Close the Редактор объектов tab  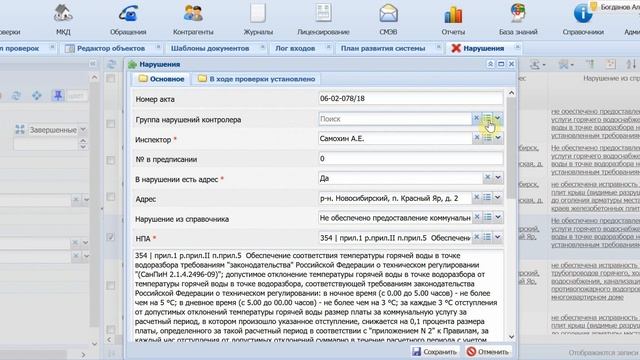coord(158,47)
